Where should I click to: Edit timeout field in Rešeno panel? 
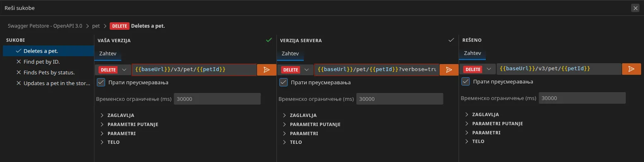(582, 98)
